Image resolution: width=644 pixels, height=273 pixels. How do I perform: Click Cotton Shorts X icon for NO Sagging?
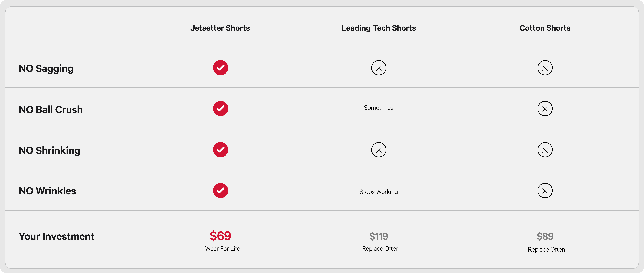pyautogui.click(x=545, y=68)
